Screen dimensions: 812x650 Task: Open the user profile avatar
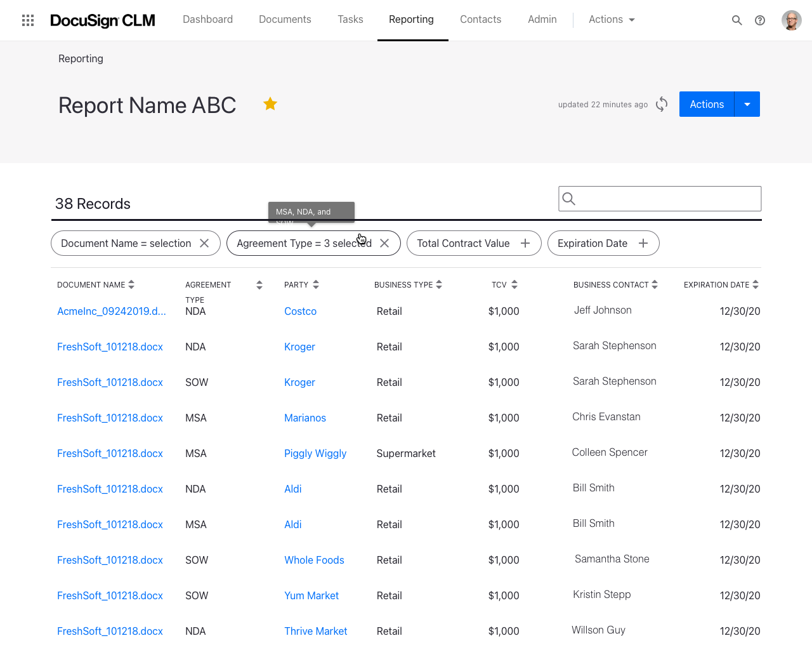[792, 20]
